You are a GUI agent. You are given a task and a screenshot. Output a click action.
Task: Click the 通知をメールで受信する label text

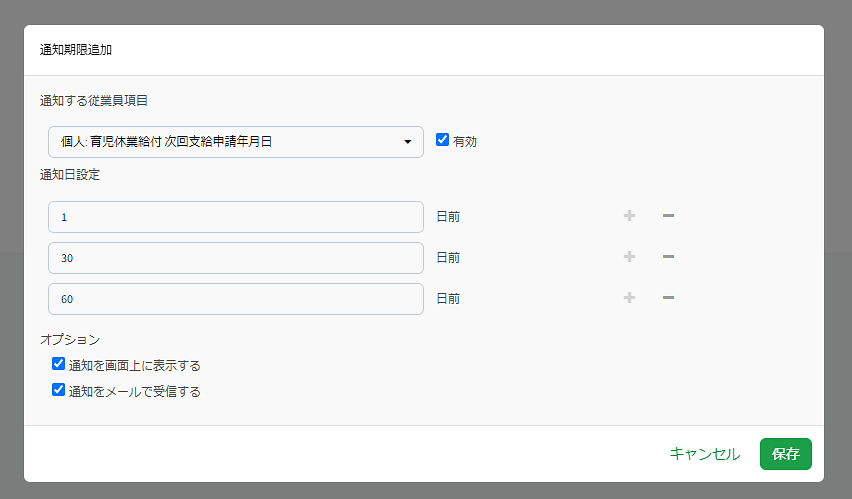(x=135, y=391)
